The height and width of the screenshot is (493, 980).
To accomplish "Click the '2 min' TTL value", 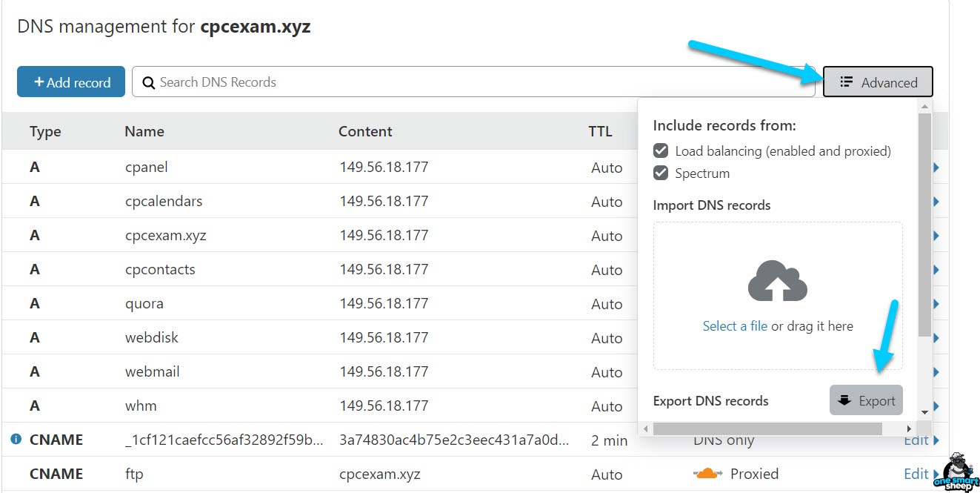I will pos(610,440).
